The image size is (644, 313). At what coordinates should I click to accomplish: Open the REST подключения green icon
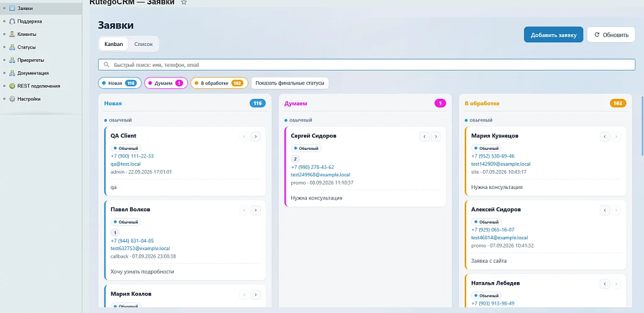coord(12,86)
